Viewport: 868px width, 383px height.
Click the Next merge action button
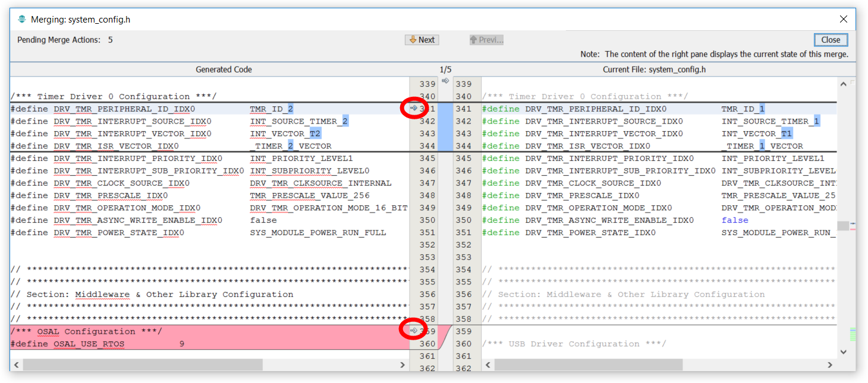pos(422,39)
